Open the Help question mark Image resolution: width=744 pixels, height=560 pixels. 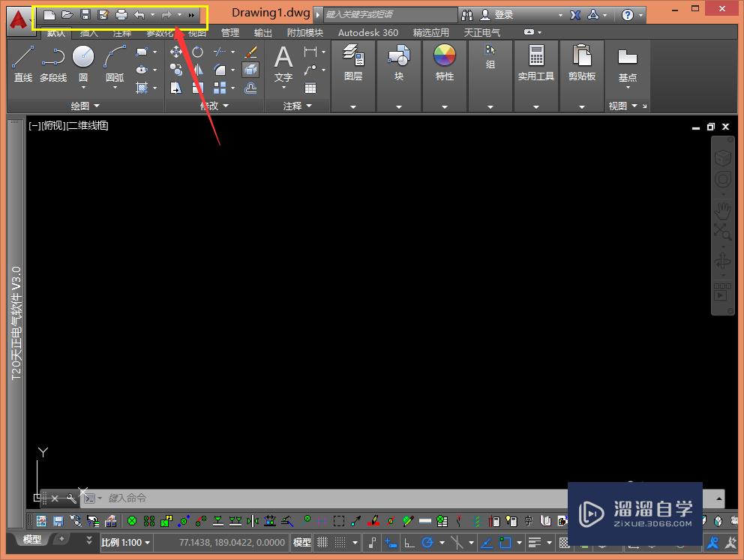coord(627,15)
